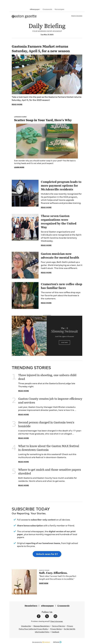Open trending story about Gaston MAX festival

coord(49,448)
